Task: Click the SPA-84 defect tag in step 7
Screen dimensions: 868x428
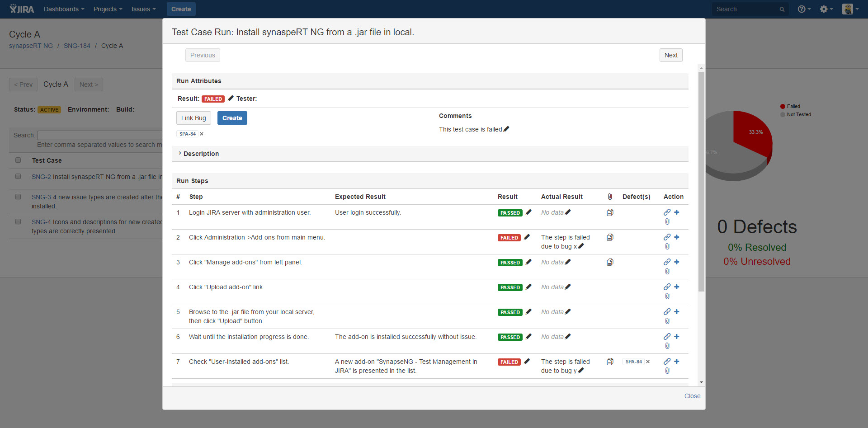Action: [633, 362]
